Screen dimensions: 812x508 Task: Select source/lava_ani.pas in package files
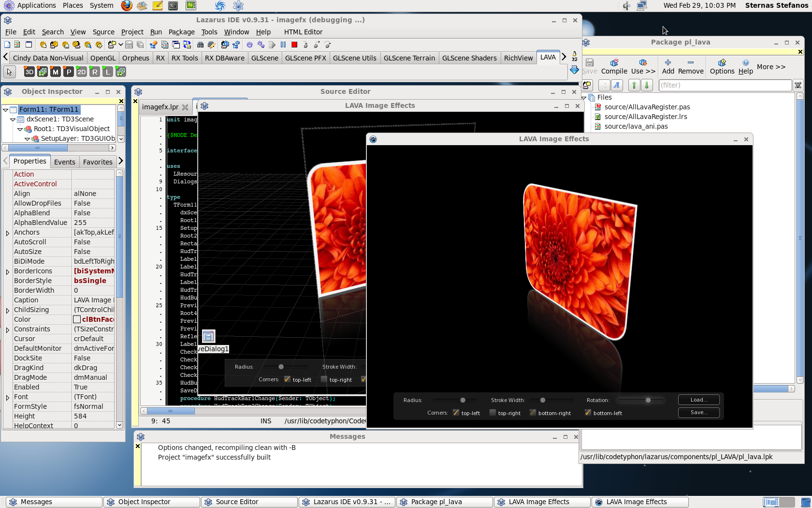coord(636,126)
